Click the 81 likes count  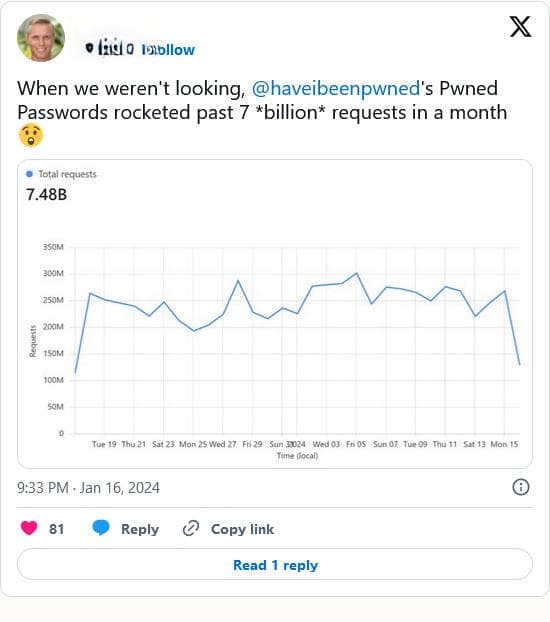[x=56, y=529]
